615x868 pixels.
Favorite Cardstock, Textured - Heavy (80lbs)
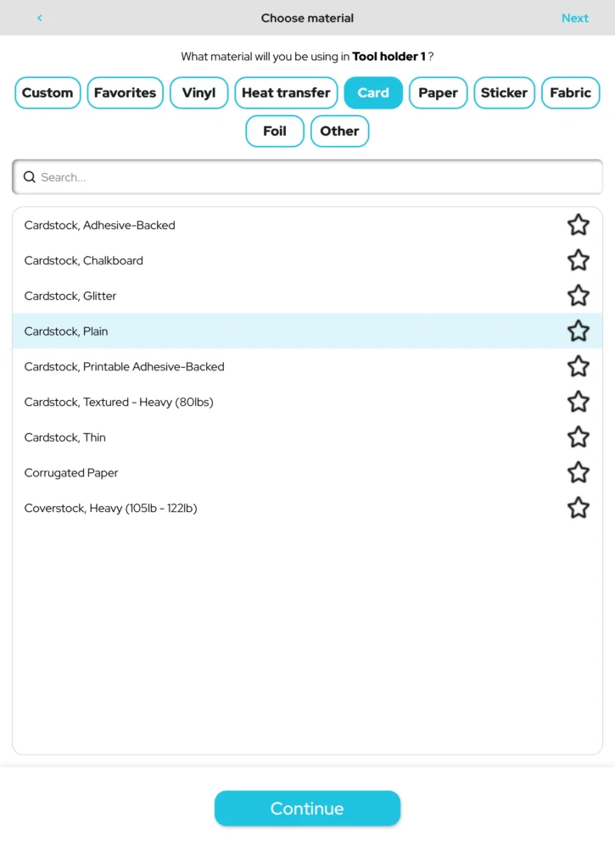pos(578,402)
